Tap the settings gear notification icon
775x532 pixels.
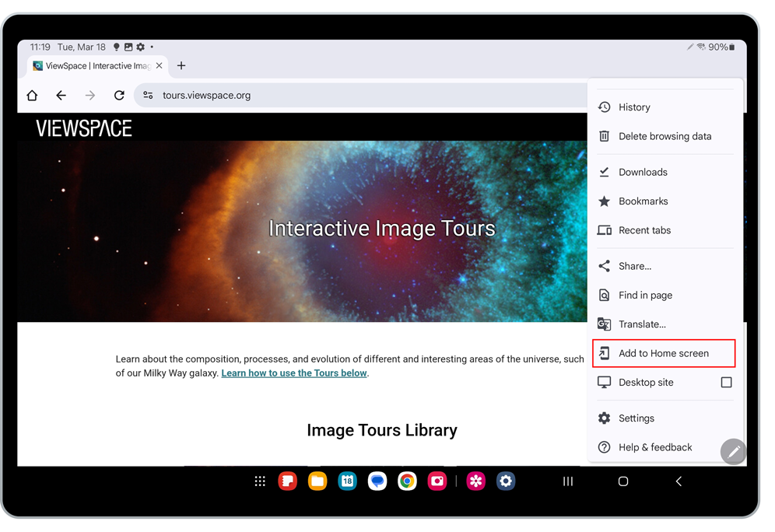[x=141, y=47]
